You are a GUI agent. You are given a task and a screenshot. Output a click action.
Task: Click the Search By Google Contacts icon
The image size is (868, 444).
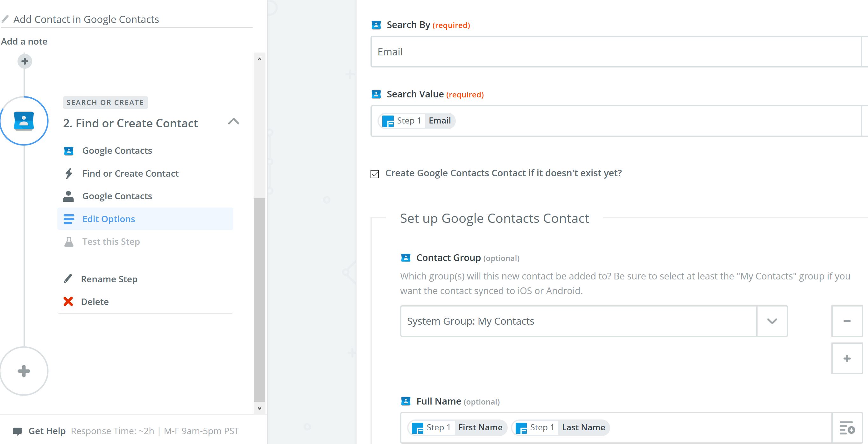(x=376, y=25)
